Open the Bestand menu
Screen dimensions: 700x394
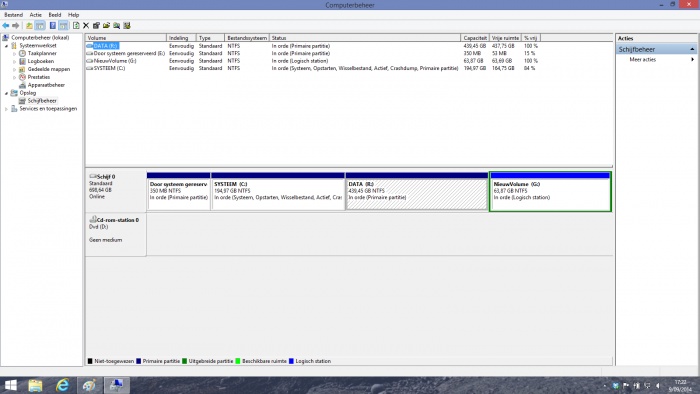tap(13, 15)
